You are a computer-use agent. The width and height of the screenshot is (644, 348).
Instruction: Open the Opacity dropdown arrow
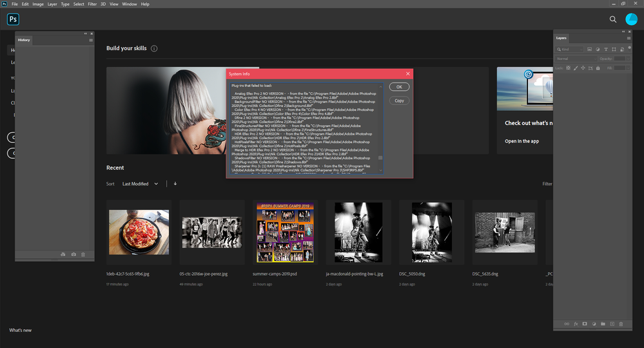(x=628, y=59)
